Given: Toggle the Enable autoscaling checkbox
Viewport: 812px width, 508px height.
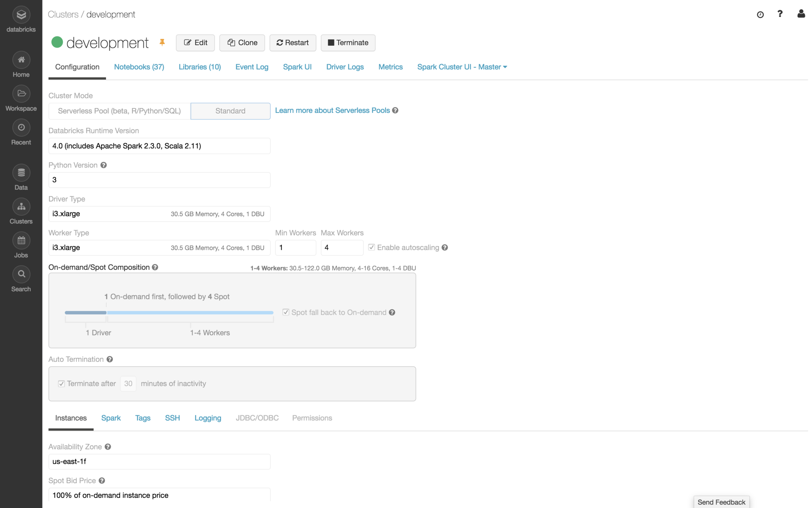Looking at the screenshot, I should [x=371, y=247].
